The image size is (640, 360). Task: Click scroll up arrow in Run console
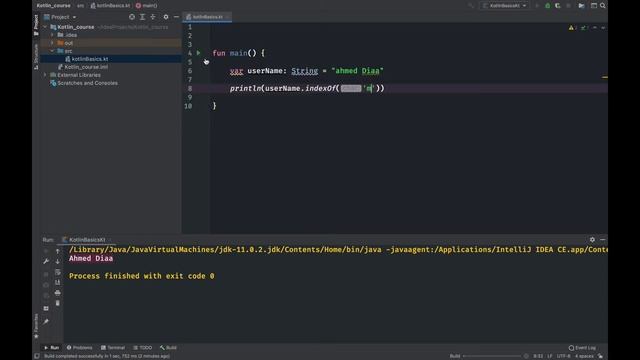[58, 251]
